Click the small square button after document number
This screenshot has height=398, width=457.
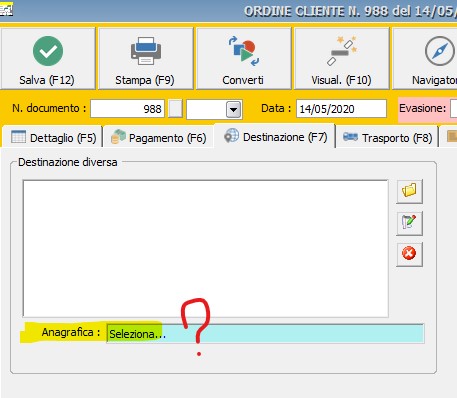pos(175,109)
